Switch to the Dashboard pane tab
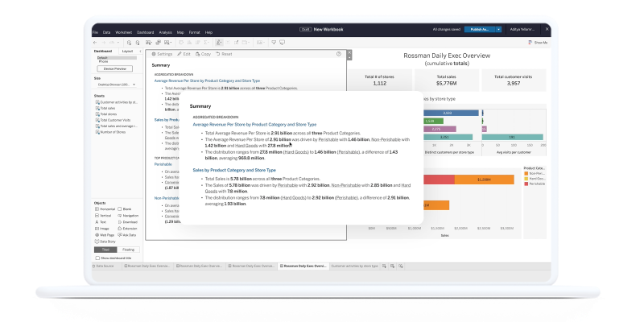This screenshot has height=322, width=644. [103, 52]
